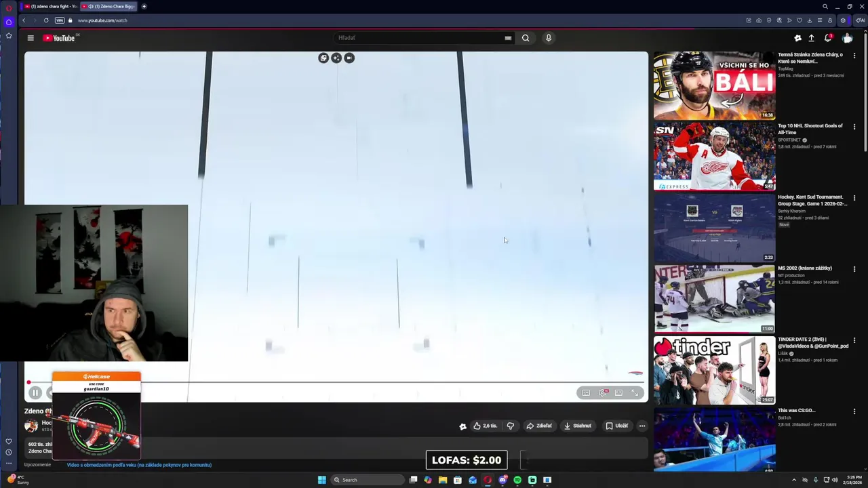
Task: Open the Windows Start button
Action: pos(322,480)
